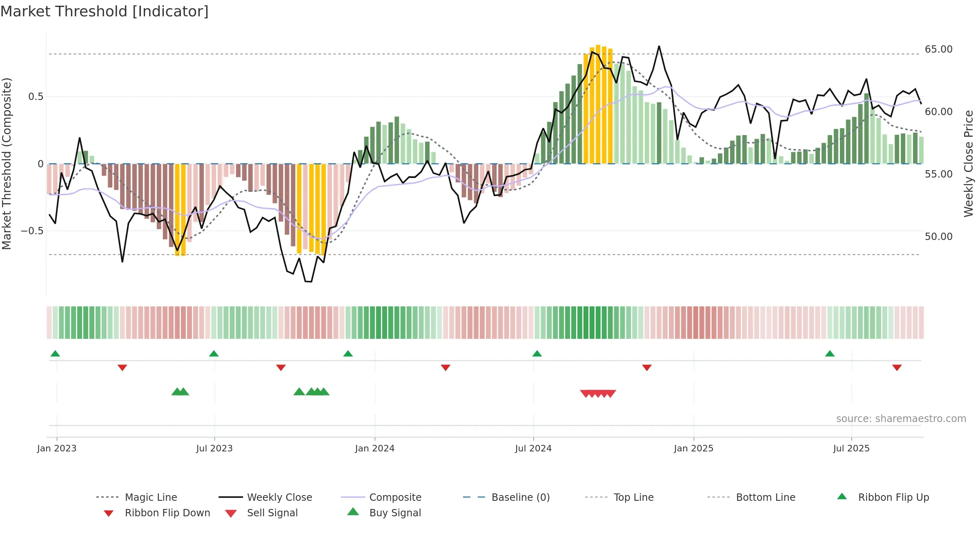The height and width of the screenshot is (551, 980).
Task: Click the Jan 2025 date axis label
Action: pos(694,449)
